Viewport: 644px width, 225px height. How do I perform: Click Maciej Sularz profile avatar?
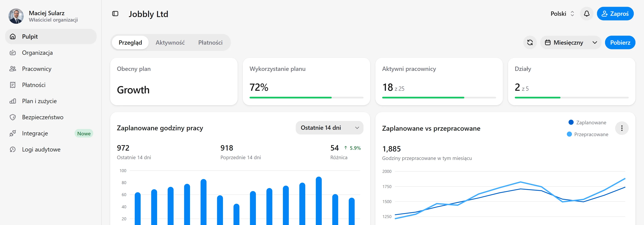(16, 16)
